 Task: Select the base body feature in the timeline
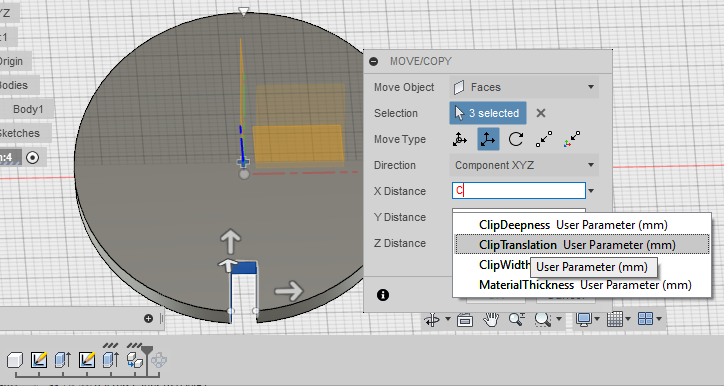click(15, 360)
